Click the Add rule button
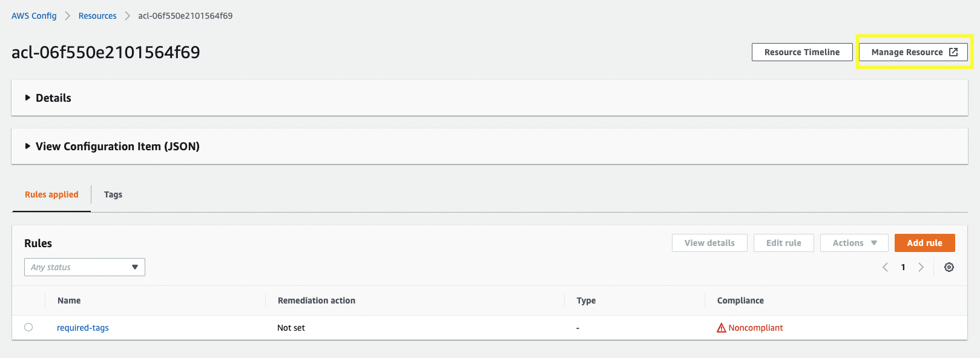The height and width of the screenshot is (358, 980). coord(924,243)
